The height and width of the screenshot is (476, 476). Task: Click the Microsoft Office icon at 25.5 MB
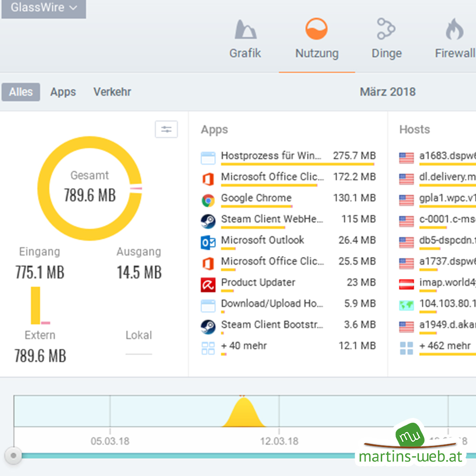point(208,263)
